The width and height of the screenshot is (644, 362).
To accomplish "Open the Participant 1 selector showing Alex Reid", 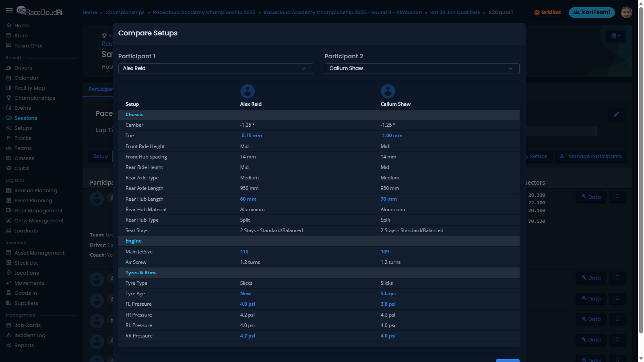I will [x=216, y=68].
